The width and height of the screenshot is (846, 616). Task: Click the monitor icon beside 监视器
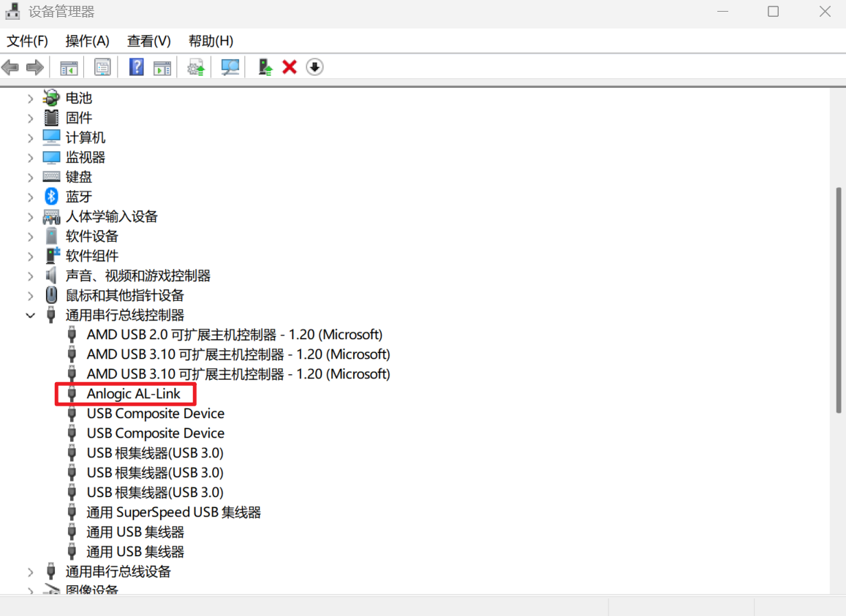click(51, 158)
